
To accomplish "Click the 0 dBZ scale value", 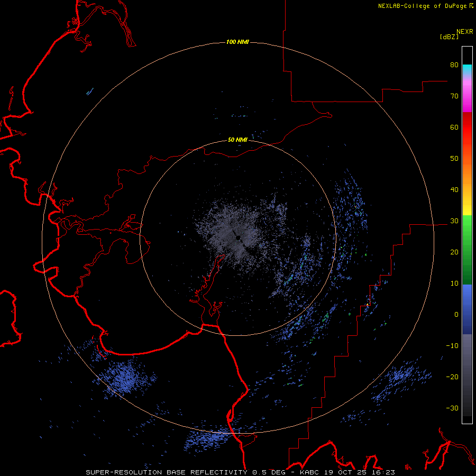I will (456, 315).
